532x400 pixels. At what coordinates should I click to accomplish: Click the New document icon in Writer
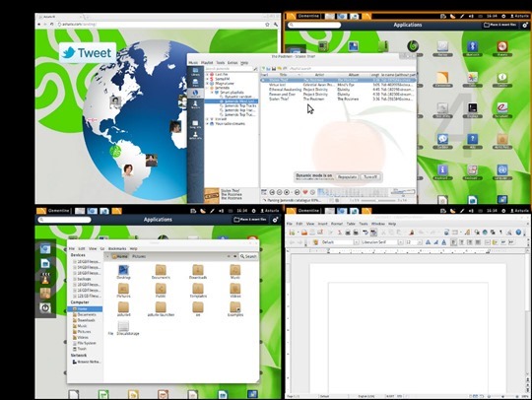[292, 233]
